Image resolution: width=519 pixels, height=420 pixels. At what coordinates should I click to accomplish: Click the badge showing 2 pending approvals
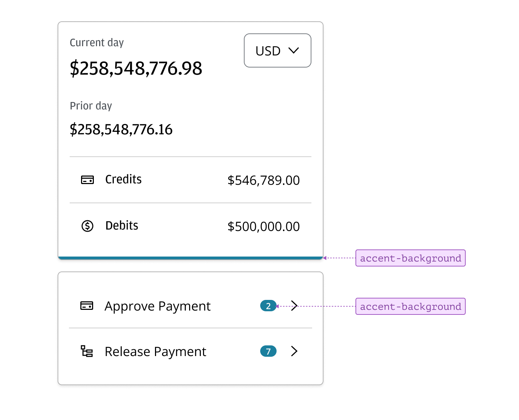268,306
